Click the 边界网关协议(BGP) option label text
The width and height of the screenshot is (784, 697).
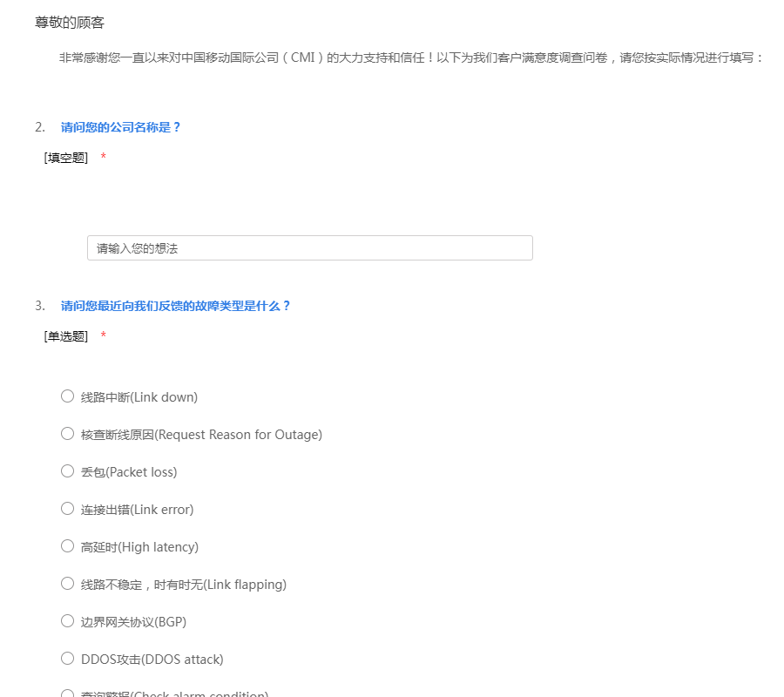pyautogui.click(x=133, y=622)
